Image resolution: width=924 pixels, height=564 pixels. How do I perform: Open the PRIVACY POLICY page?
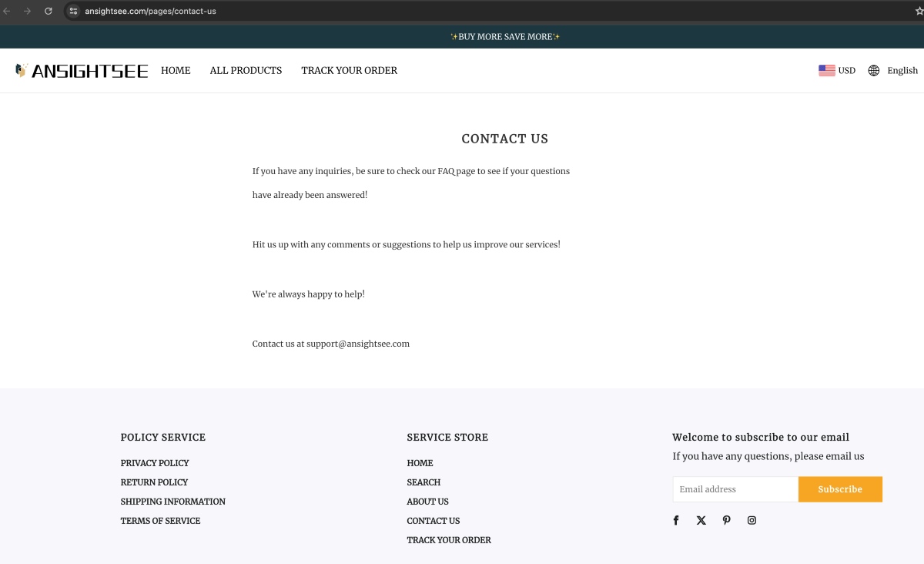(155, 462)
